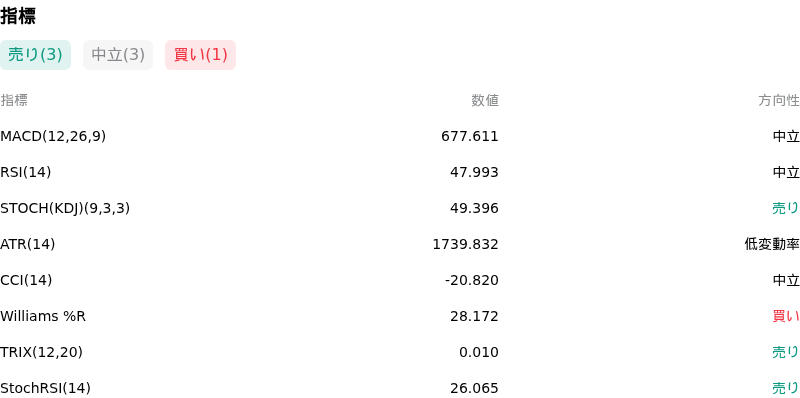The width and height of the screenshot is (800, 398).
Task: Click the 指標 section title
Action: click(x=18, y=16)
